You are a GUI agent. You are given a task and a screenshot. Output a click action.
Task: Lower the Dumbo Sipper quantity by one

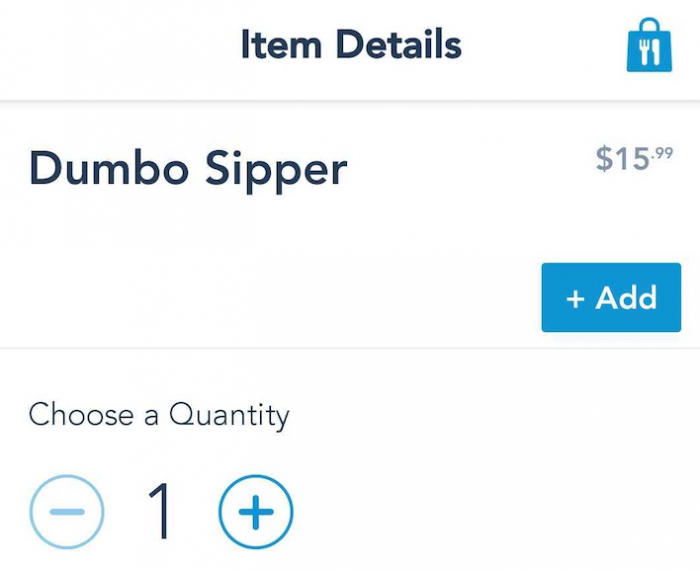pos(66,512)
